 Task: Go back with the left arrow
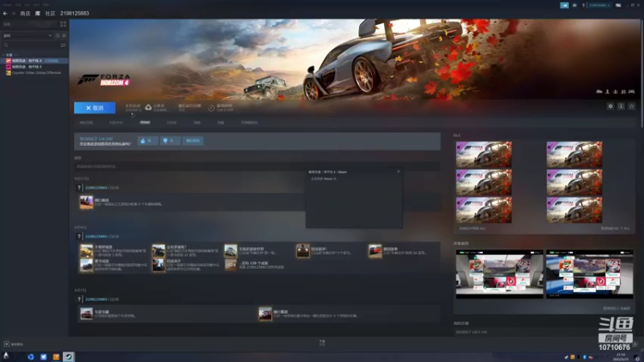tap(5, 14)
